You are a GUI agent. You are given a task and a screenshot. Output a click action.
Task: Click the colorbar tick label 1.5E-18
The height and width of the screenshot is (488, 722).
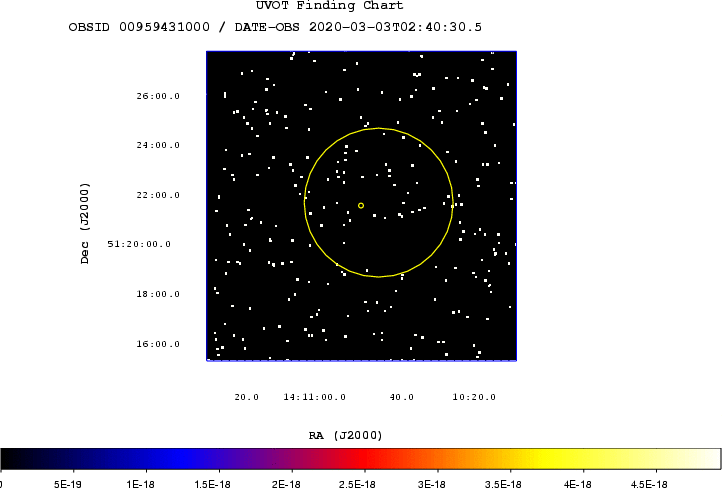(x=212, y=483)
